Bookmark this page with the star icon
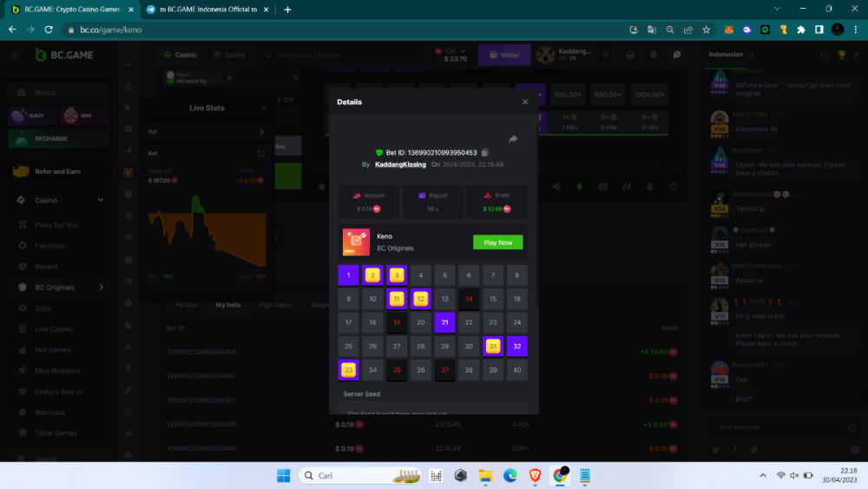This screenshot has width=868, height=489. tap(706, 30)
